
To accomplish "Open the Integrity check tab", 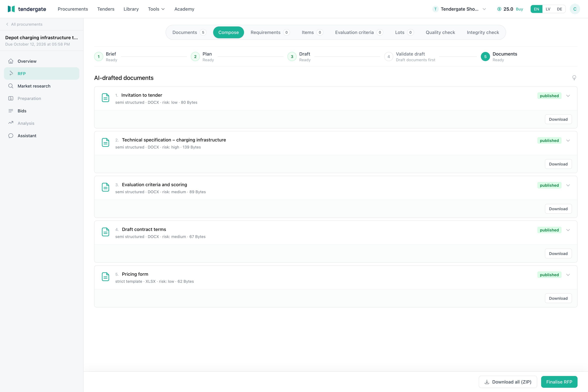I will tap(483, 32).
